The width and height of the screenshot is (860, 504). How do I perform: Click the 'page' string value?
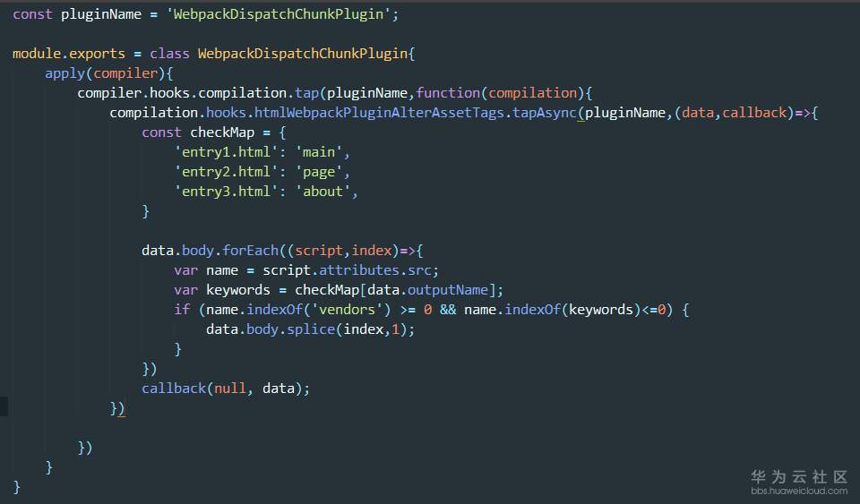319,172
